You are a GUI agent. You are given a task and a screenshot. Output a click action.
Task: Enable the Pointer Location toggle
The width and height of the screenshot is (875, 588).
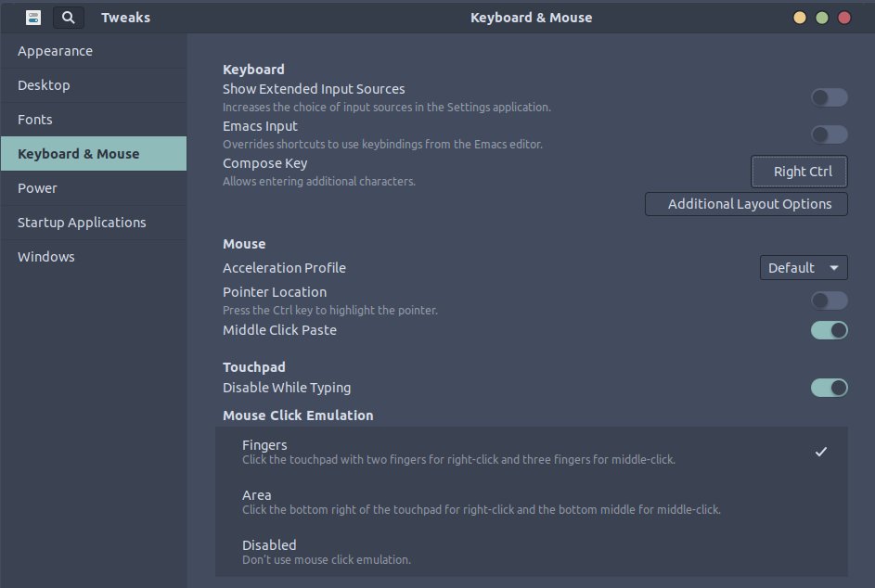[x=829, y=300]
